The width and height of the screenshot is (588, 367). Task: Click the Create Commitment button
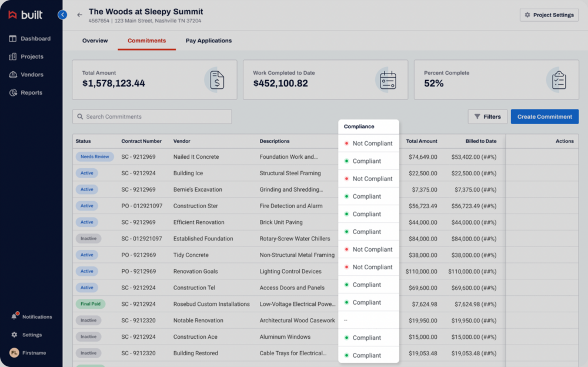coord(544,116)
